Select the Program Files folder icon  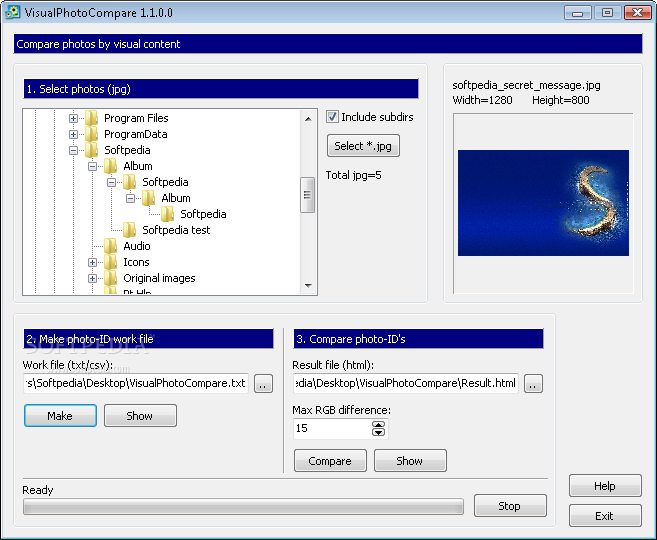91,118
